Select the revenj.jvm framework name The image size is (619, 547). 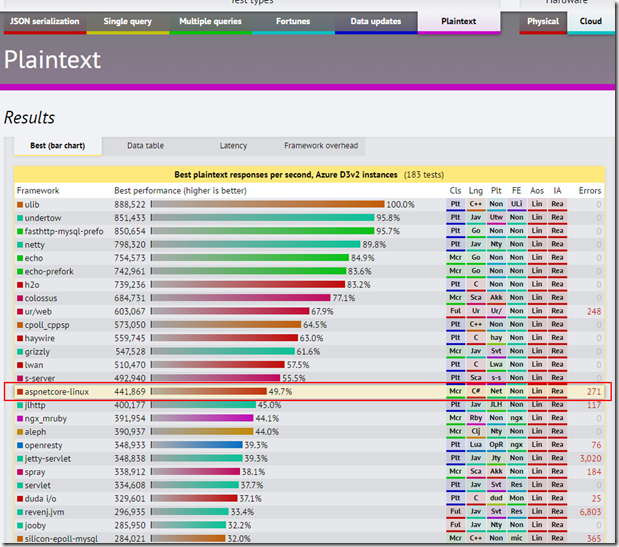click(45, 512)
